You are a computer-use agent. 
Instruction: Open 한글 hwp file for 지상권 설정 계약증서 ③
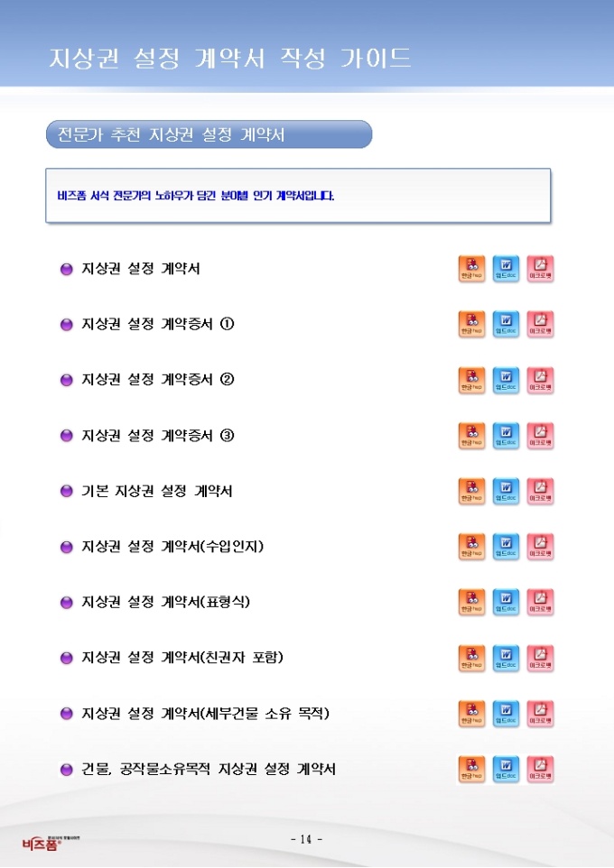(x=471, y=436)
